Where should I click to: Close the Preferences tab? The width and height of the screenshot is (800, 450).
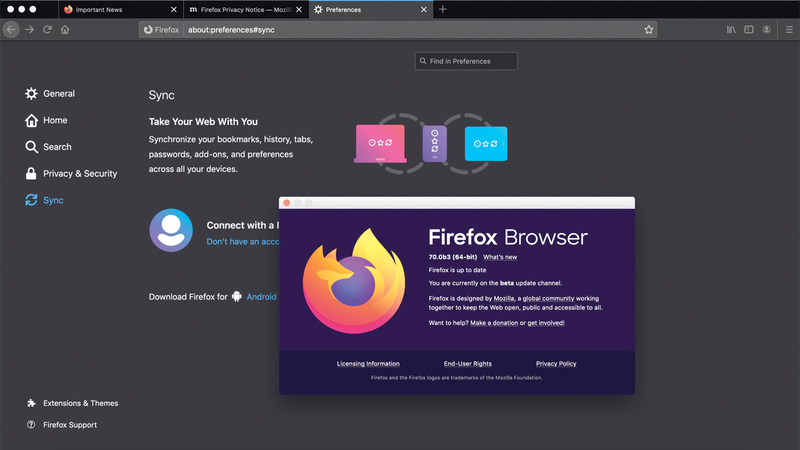(x=422, y=9)
